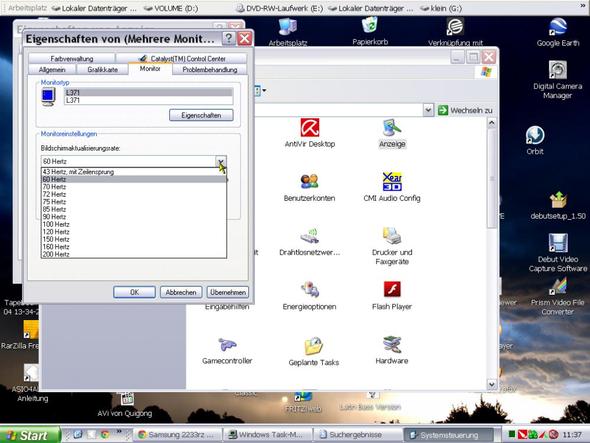Open DVD-RW-Laufwerk (E:) shortcut in top bar
The height and width of the screenshot is (443, 590).
coord(280,8)
